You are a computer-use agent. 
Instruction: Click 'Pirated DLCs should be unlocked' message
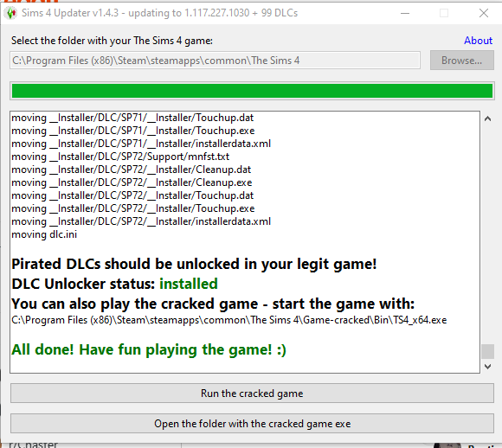[194, 265]
